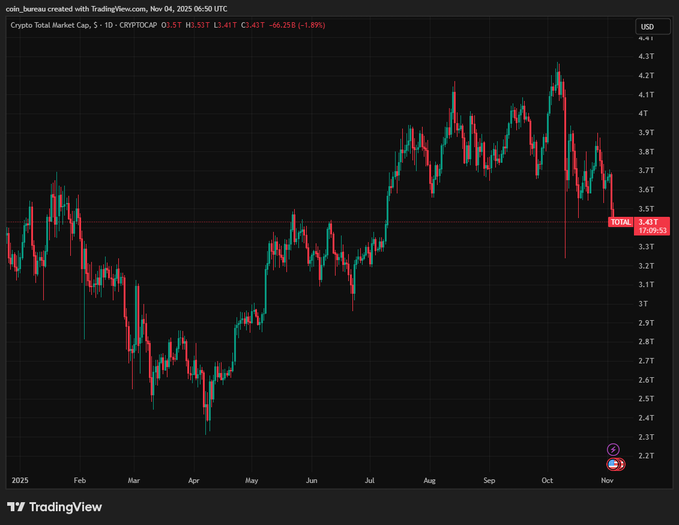Image resolution: width=679 pixels, height=525 pixels.
Task: Click the Oct label on time axis
Action: pos(547,480)
